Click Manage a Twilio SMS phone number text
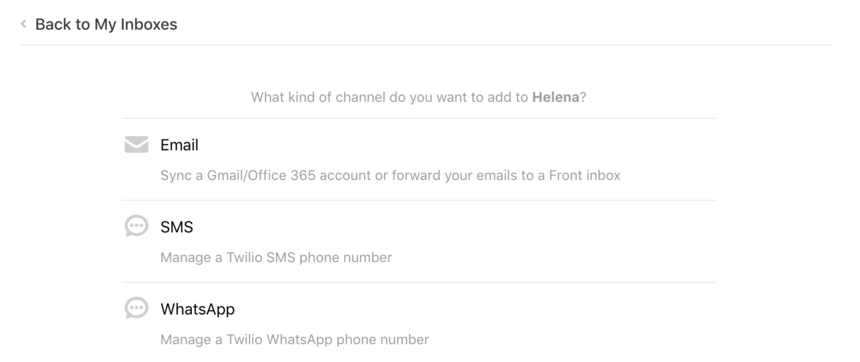This screenshot has width=860, height=362. point(276,257)
